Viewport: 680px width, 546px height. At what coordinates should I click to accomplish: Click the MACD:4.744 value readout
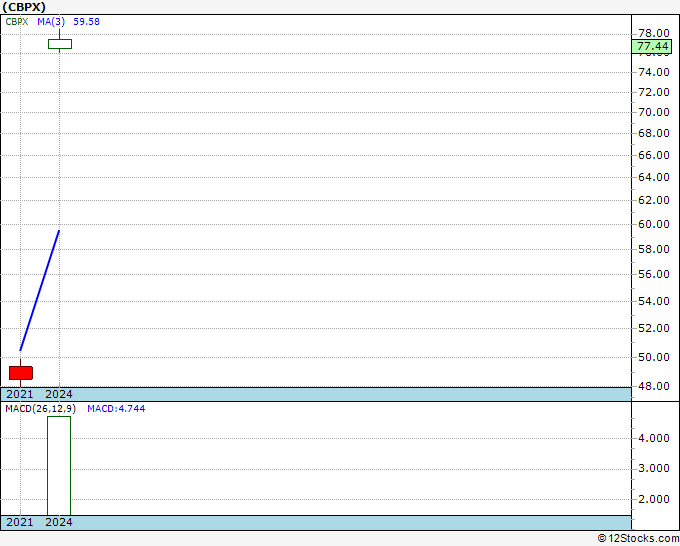pyautogui.click(x=116, y=409)
